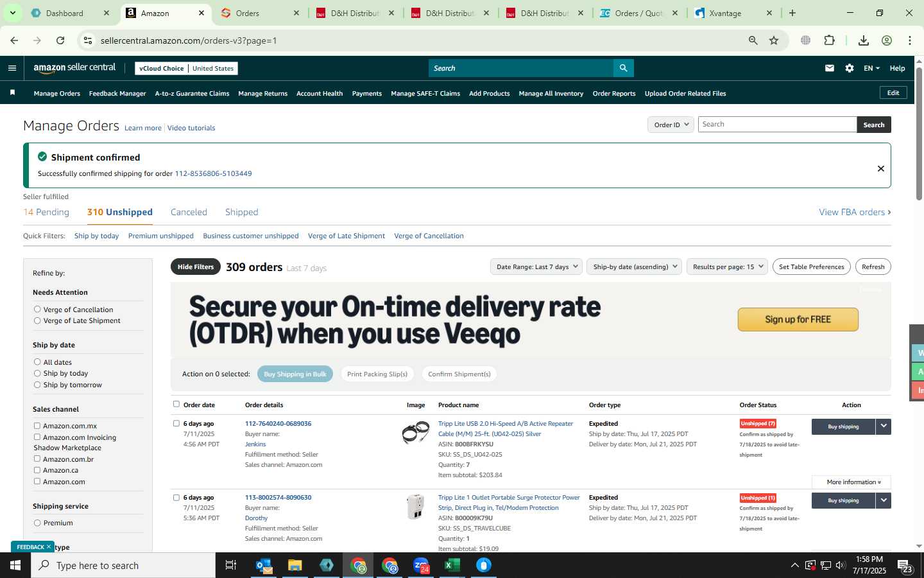Click the View FBA orders link
Viewport: 924px width, 578px height.
coord(855,212)
